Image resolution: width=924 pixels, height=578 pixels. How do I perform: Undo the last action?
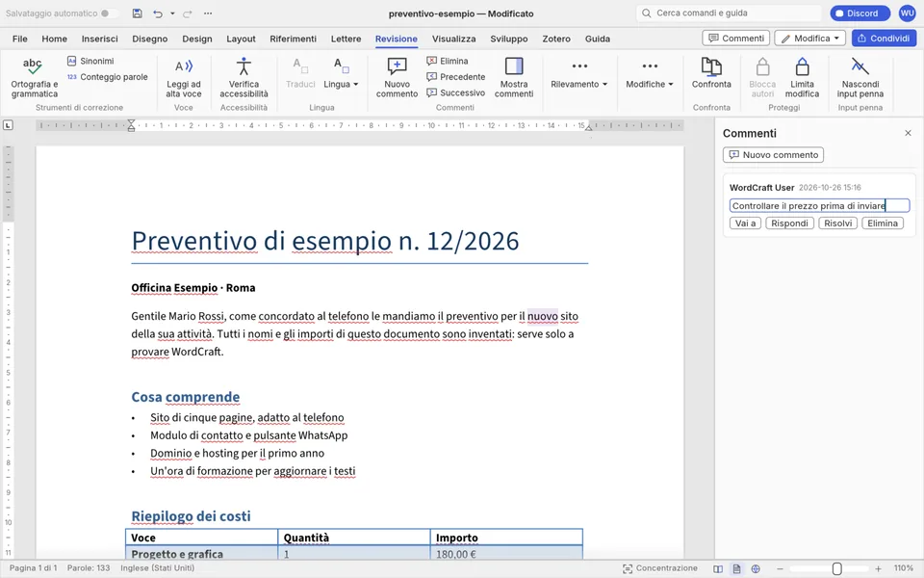157,13
